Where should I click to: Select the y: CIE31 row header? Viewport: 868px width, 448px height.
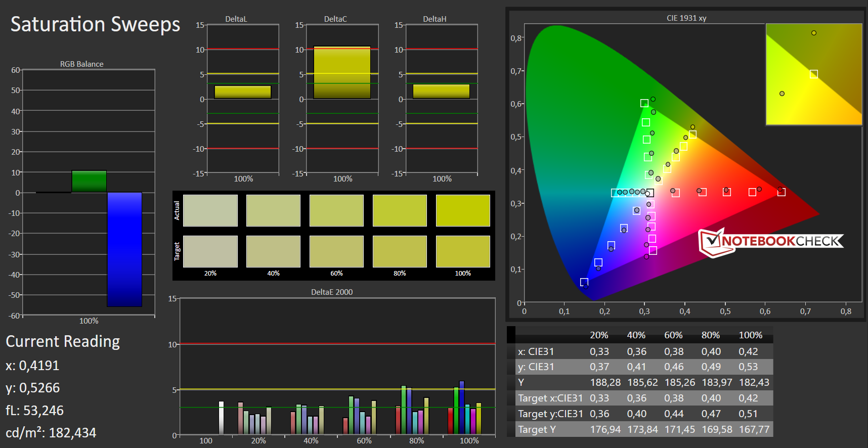pyautogui.click(x=536, y=367)
